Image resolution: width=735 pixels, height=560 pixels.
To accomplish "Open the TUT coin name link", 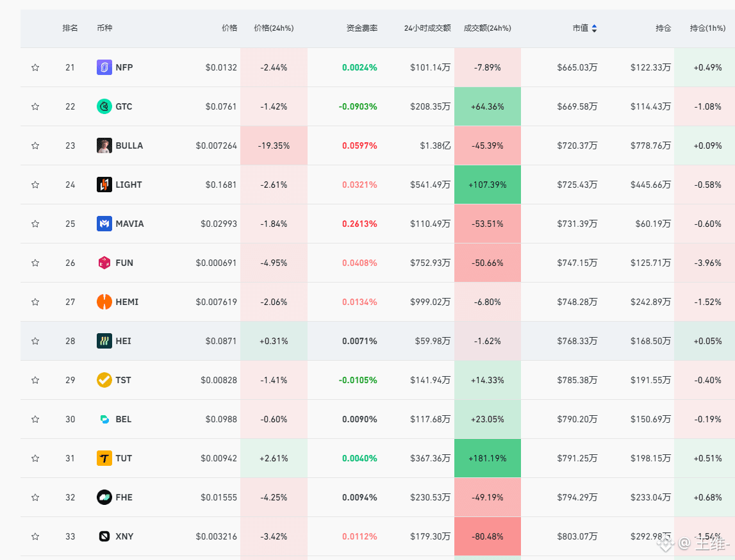I will tap(124, 458).
